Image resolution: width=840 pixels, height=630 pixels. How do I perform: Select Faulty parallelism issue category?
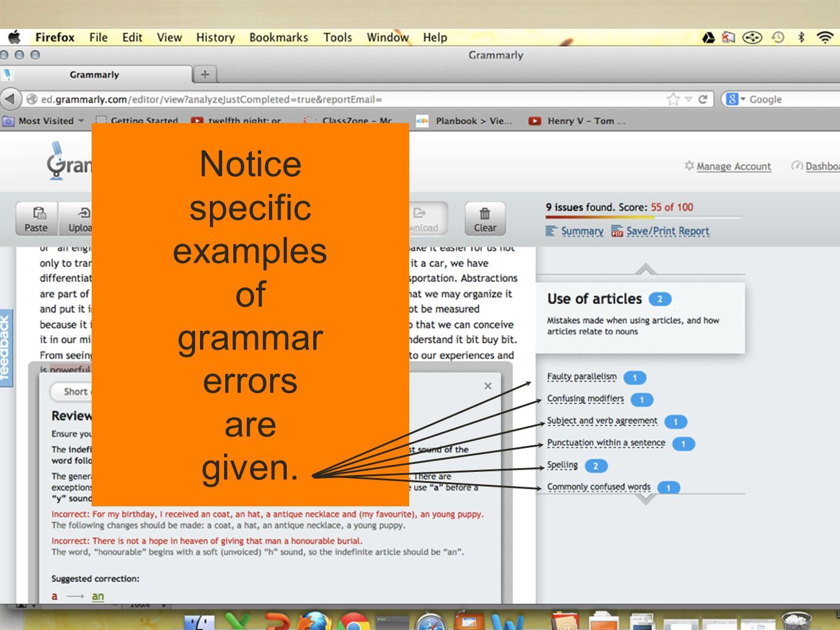[x=582, y=377]
